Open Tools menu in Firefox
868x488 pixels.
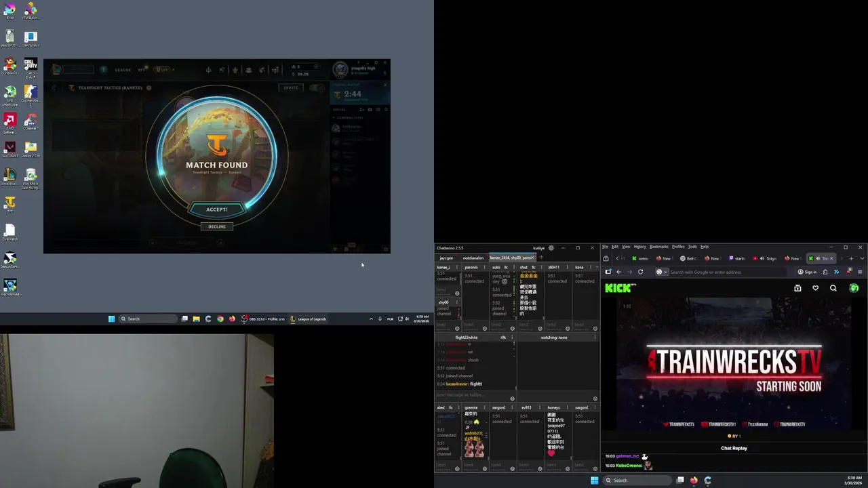click(x=692, y=247)
